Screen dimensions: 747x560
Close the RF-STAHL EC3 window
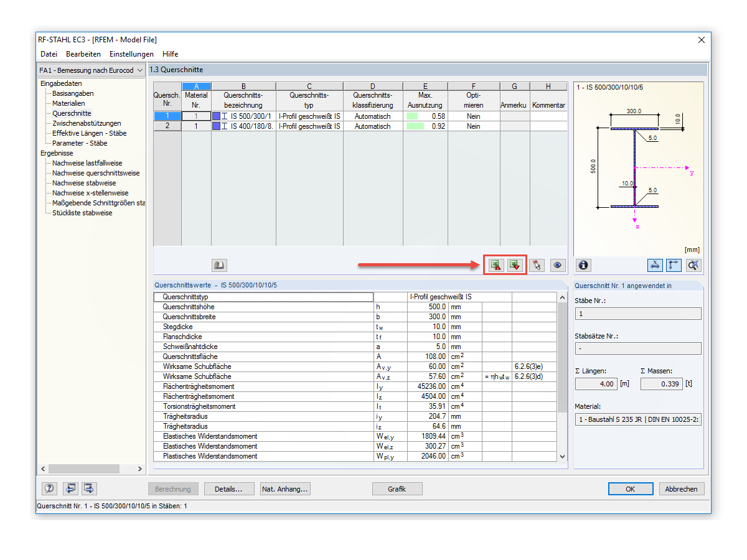(x=702, y=39)
